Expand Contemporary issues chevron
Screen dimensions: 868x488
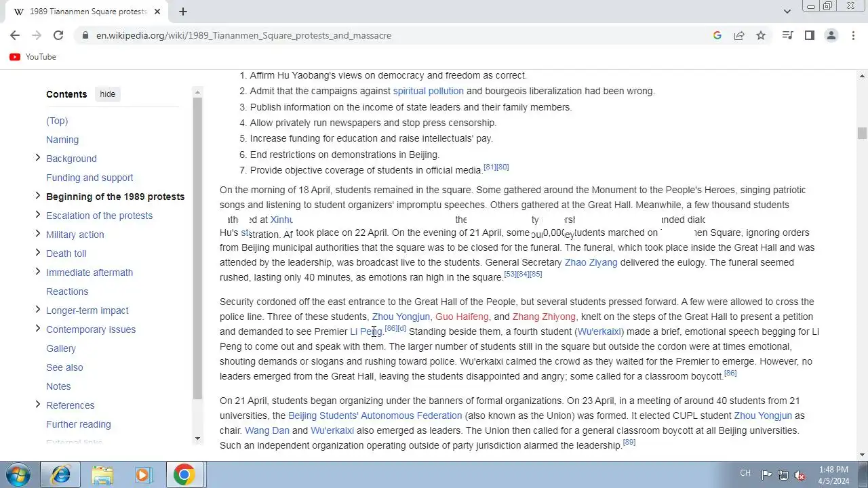(37, 329)
